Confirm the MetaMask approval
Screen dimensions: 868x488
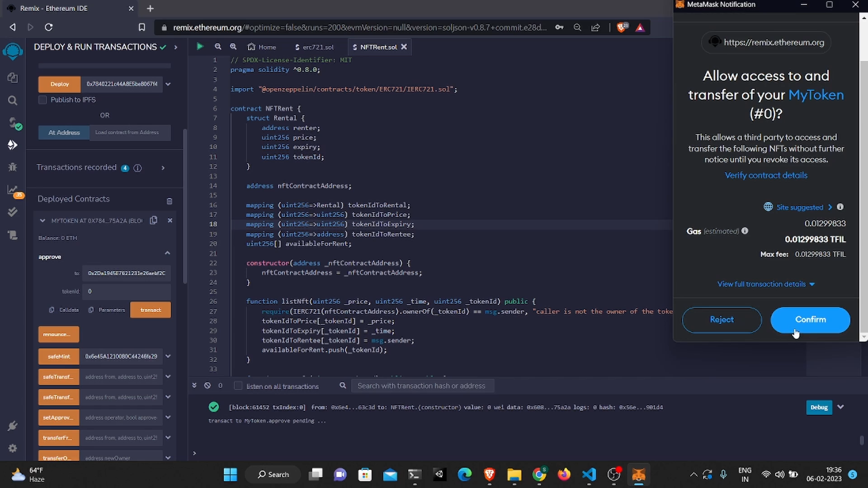click(810, 319)
